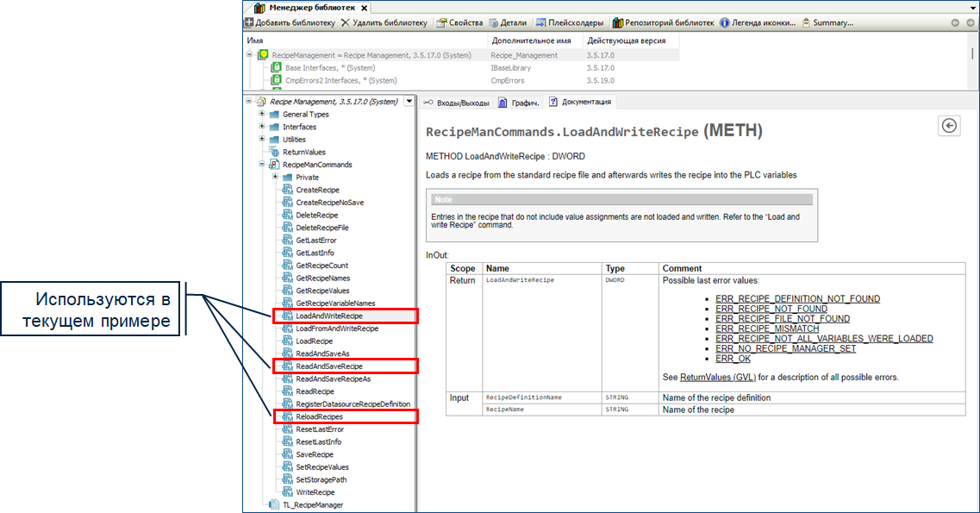Open the Library repository (Репозиторий библиотек)

point(663,22)
